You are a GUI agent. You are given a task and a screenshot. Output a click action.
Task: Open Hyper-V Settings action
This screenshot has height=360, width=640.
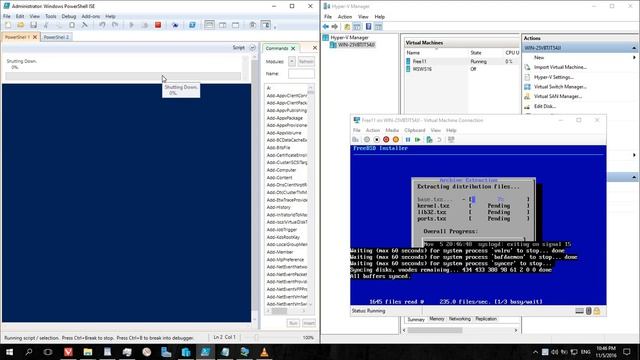click(x=553, y=77)
